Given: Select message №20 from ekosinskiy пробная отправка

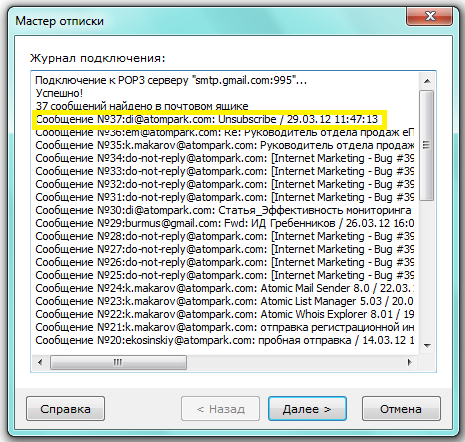Looking at the screenshot, I should (225, 340).
